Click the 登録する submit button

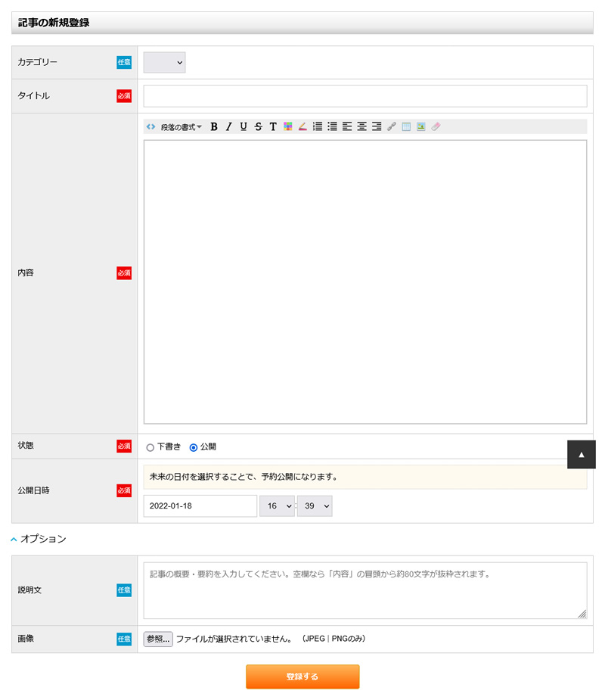(302, 677)
